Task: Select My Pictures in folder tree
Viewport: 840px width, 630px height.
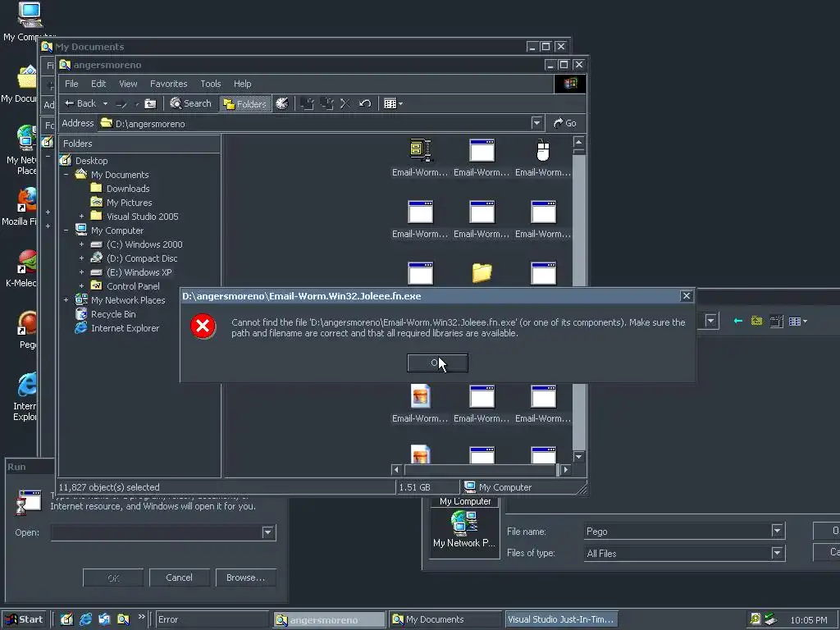Action: [x=129, y=203]
